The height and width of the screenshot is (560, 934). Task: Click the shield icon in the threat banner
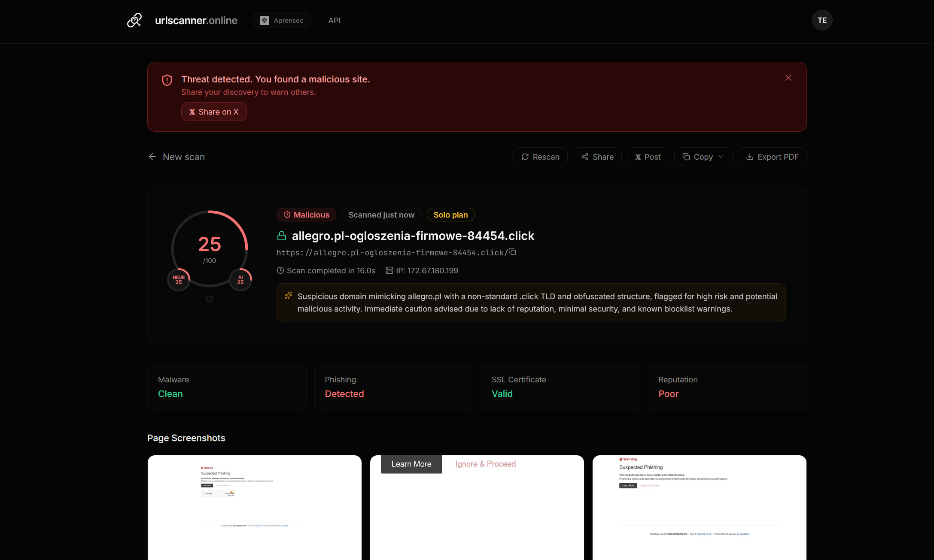click(x=167, y=80)
